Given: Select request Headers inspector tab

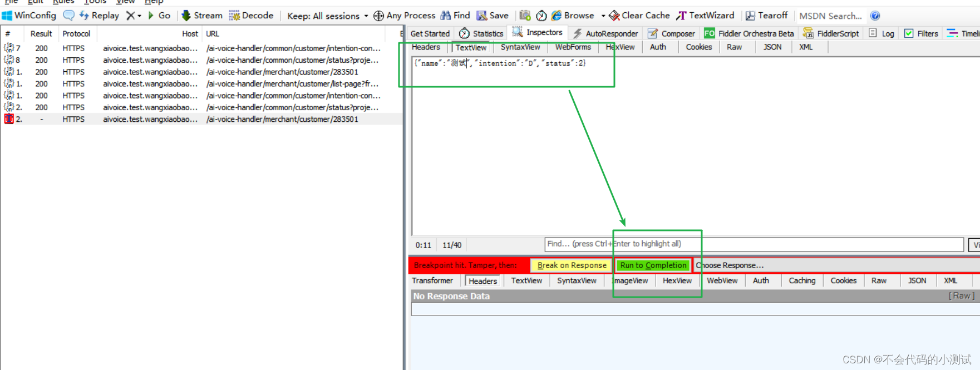Looking at the screenshot, I should click(426, 47).
